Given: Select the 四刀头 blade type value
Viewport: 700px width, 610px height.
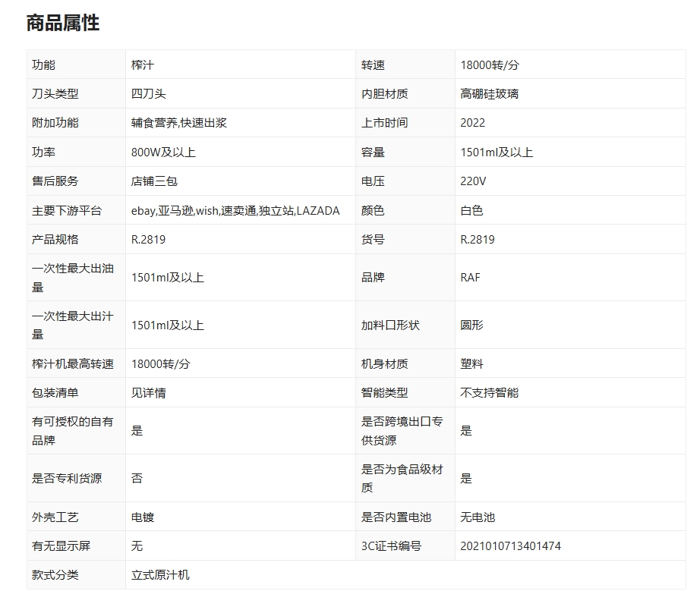Looking at the screenshot, I should coord(148,94).
